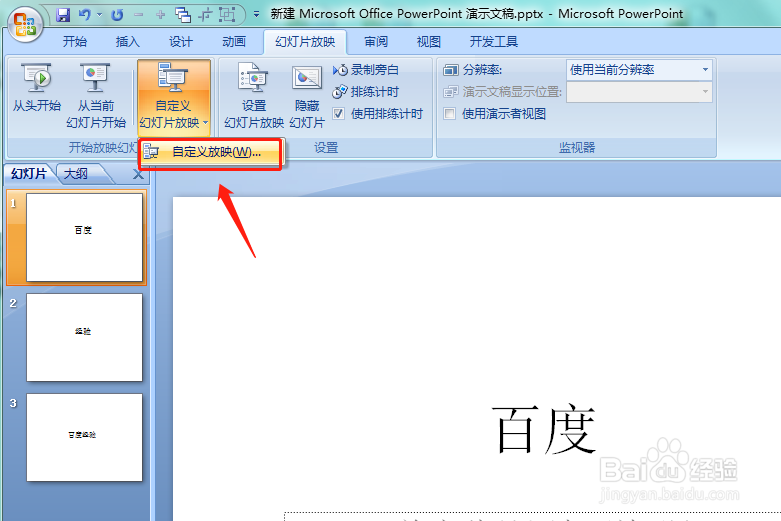The height and width of the screenshot is (521, 781).
Task: Click the group objects icon in toolbar
Action: click(227, 15)
